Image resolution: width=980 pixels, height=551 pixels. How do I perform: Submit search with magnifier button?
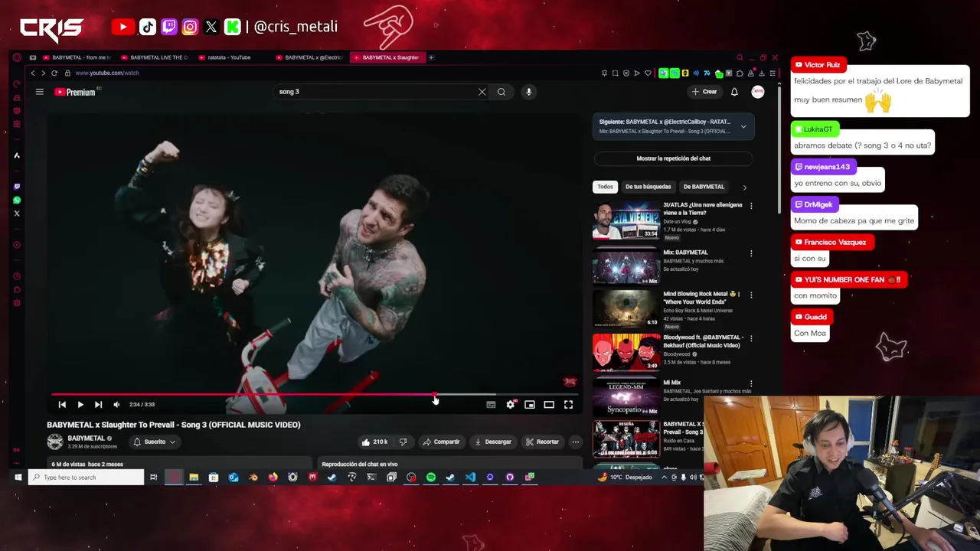coord(501,92)
